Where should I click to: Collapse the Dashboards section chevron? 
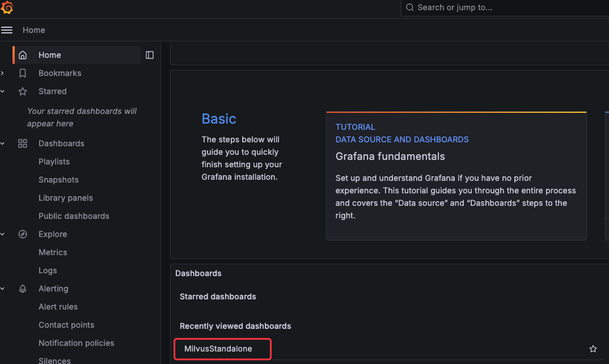click(x=3, y=143)
